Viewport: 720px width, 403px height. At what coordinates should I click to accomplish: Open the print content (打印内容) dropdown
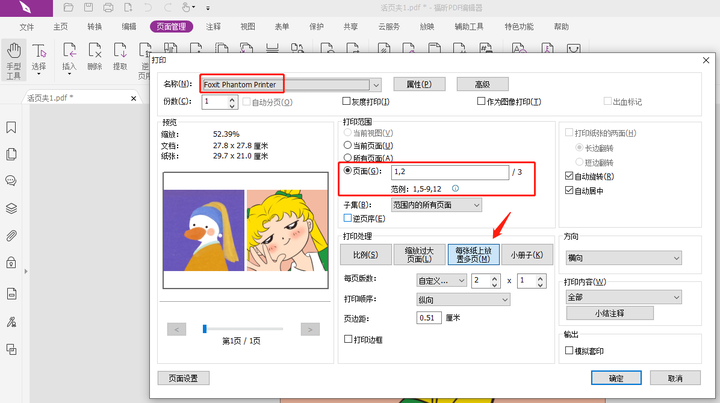pos(624,297)
